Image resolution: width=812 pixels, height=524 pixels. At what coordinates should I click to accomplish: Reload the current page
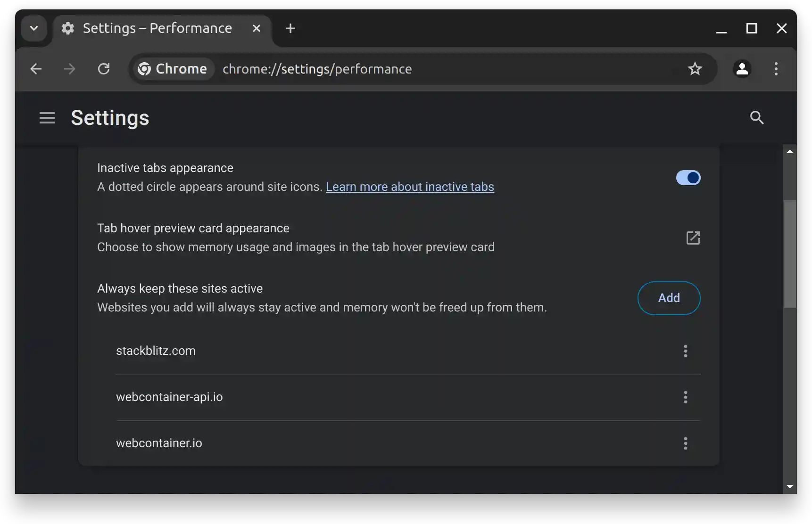tap(104, 69)
